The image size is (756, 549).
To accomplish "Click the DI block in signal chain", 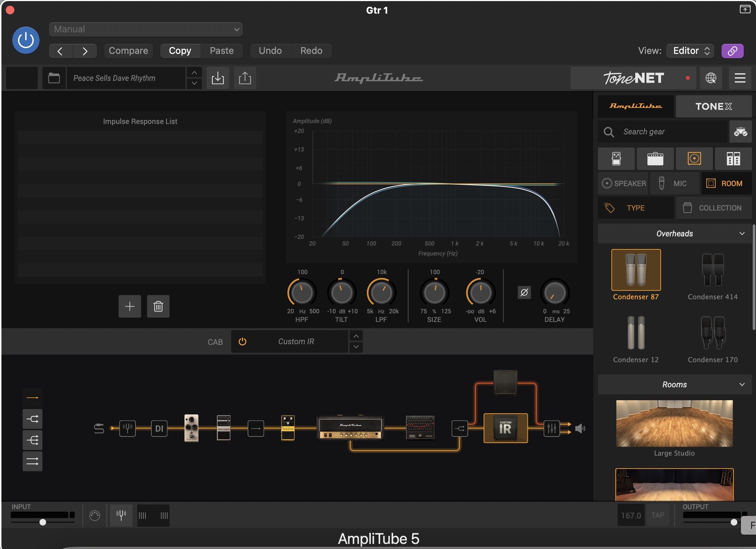I will pos(159,428).
